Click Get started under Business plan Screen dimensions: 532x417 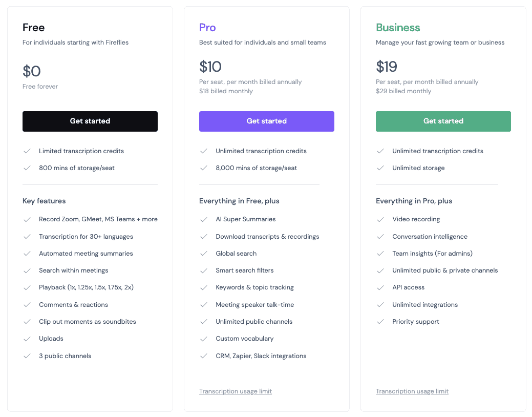[x=443, y=121]
